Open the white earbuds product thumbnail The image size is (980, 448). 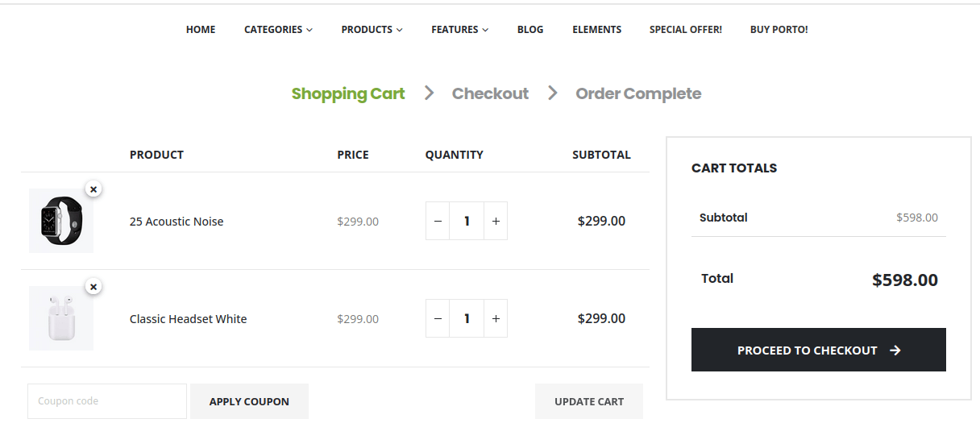[61, 318]
